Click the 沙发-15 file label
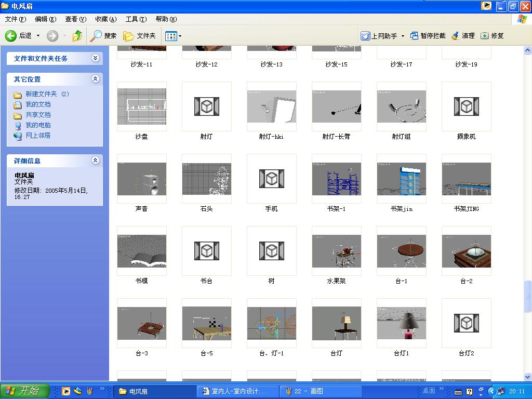The width and height of the screenshot is (532, 399). pos(336,64)
